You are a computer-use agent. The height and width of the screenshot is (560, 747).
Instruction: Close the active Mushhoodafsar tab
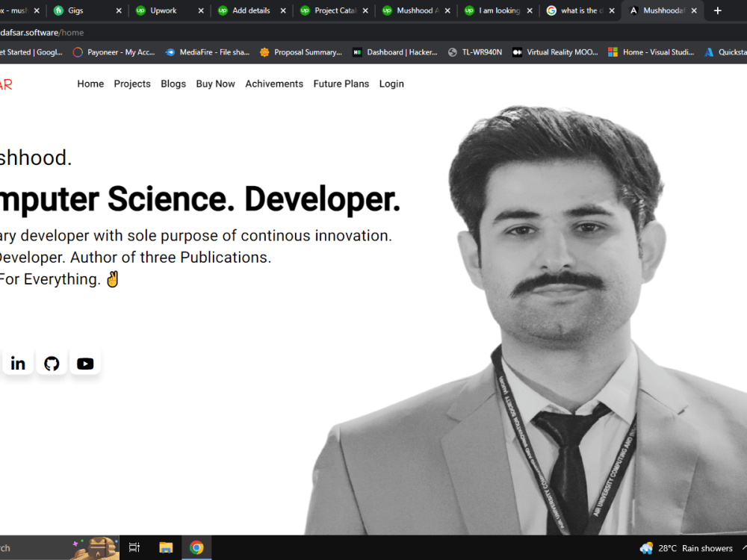pos(694,10)
